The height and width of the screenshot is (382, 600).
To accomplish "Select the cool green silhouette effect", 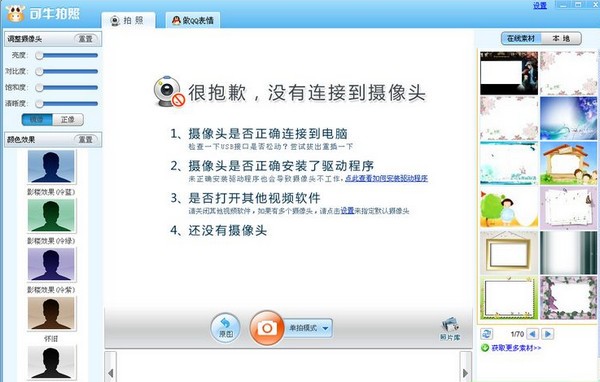I will tap(51, 215).
